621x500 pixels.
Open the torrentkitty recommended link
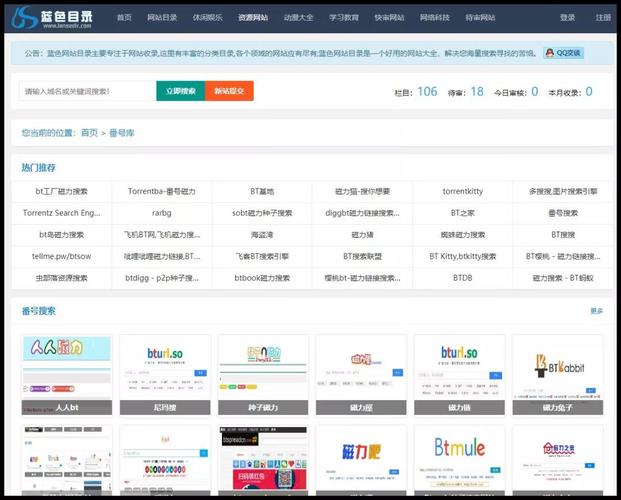click(x=463, y=191)
